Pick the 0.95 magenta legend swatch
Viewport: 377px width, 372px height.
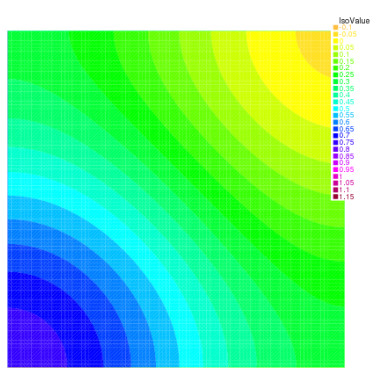(335, 170)
